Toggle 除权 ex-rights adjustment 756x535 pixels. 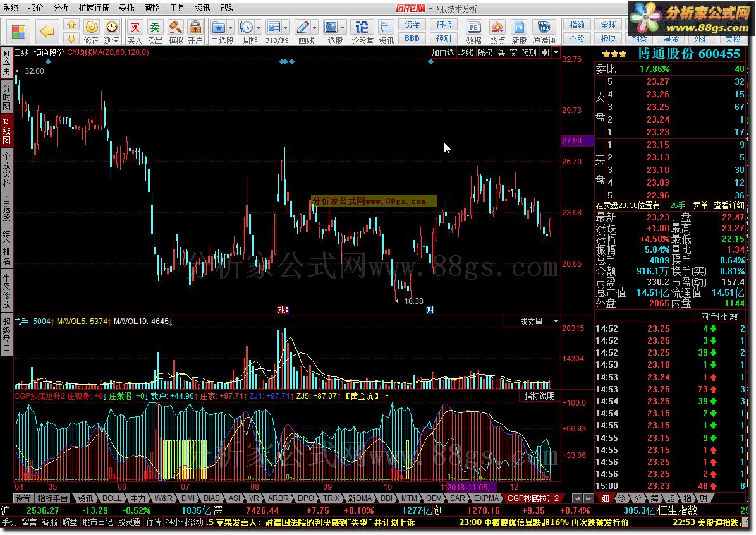coord(485,52)
